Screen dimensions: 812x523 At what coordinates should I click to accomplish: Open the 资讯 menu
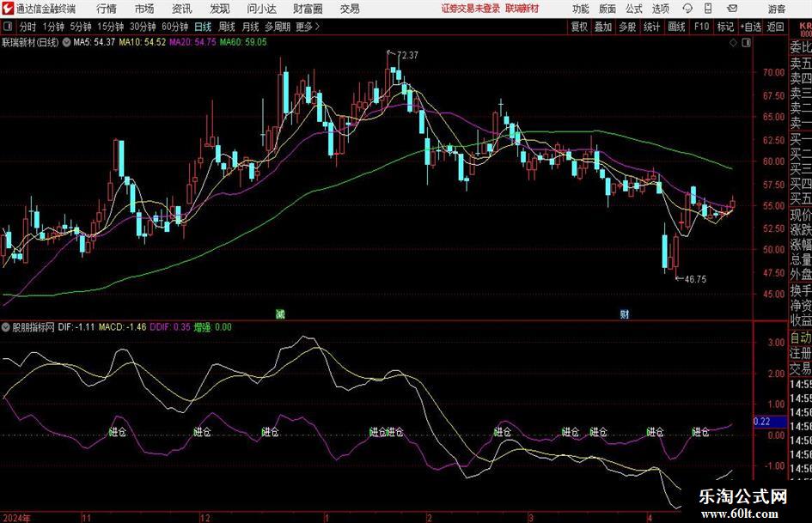[x=182, y=9]
